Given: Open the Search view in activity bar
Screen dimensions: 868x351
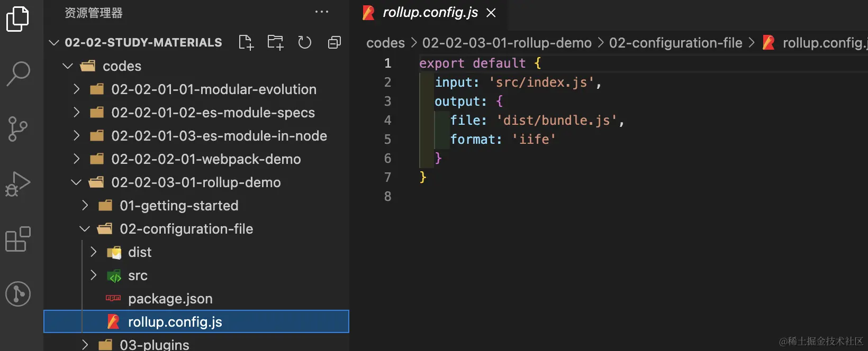Looking at the screenshot, I should (18, 73).
